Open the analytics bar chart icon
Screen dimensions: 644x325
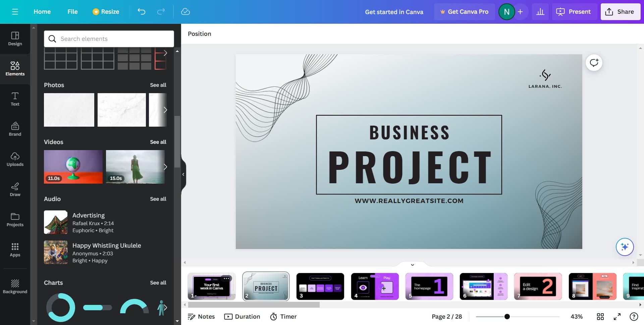coord(540,12)
